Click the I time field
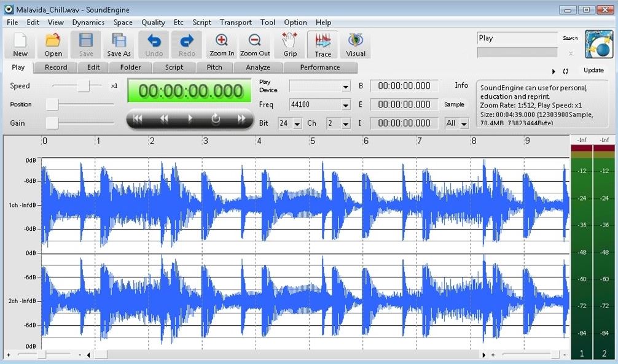The width and height of the screenshot is (618, 364). (404, 123)
